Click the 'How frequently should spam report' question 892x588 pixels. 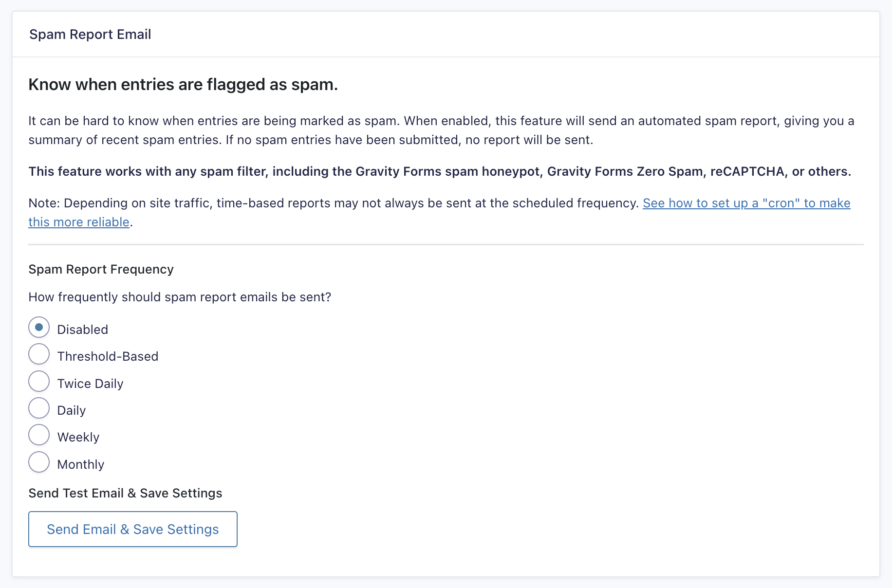[180, 297]
